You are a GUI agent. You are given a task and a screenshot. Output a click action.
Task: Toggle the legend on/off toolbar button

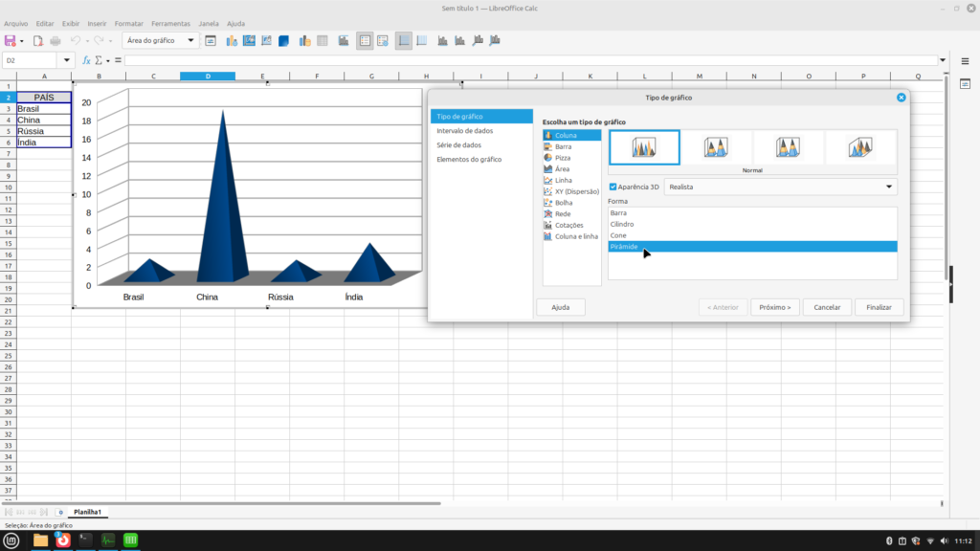(x=365, y=41)
